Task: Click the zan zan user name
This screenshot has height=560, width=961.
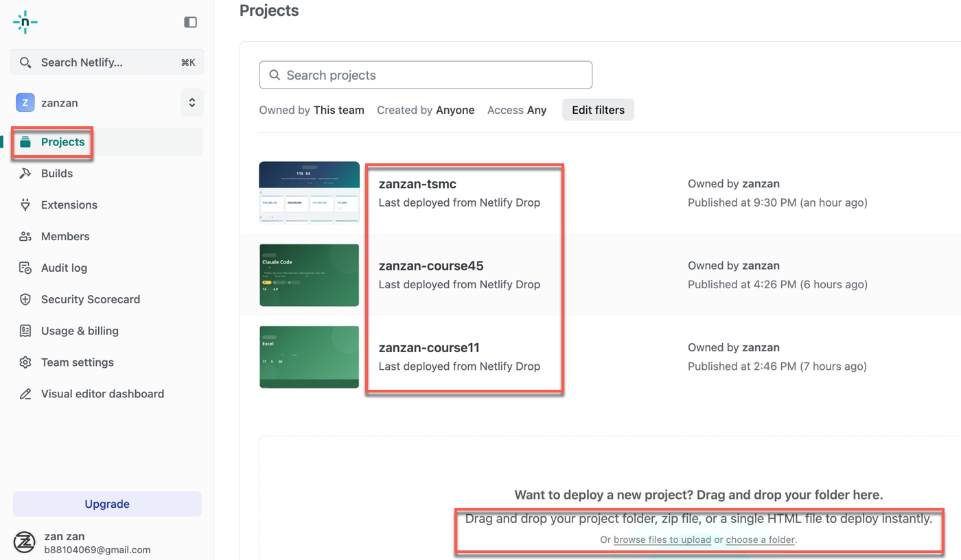Action: click(65, 537)
